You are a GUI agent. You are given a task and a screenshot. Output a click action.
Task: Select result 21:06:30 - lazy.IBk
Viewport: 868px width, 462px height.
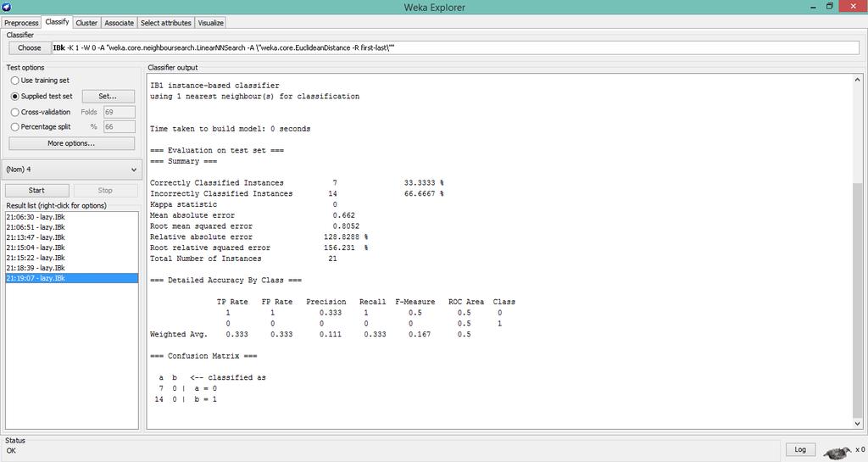click(71, 217)
